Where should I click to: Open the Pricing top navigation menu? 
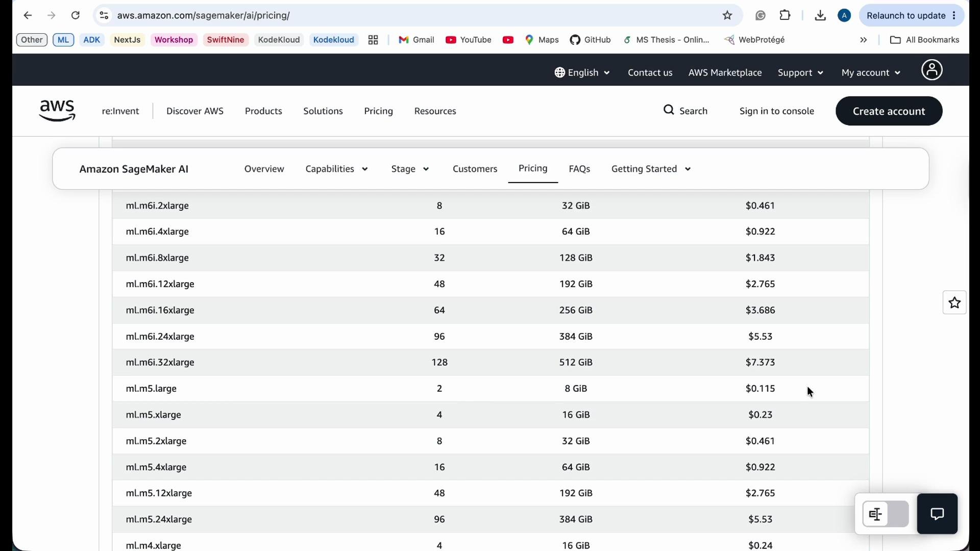click(378, 111)
